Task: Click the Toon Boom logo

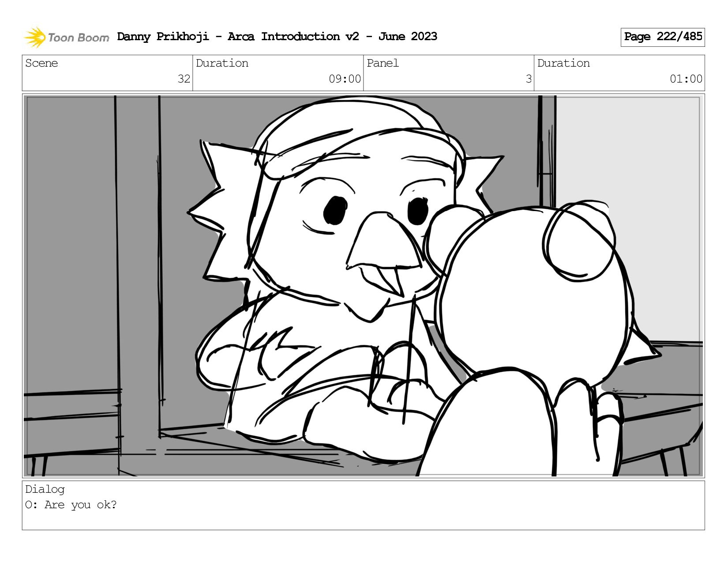Action: [x=66, y=37]
